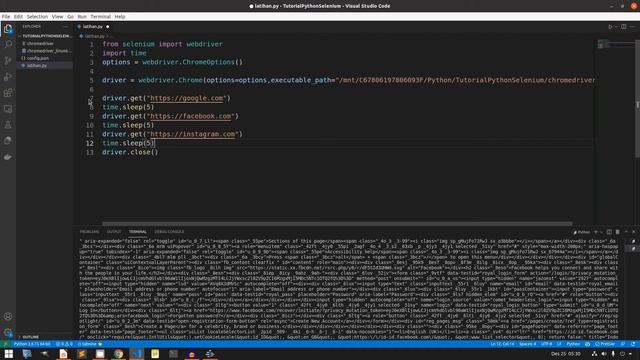Open the File menu

[6, 17]
